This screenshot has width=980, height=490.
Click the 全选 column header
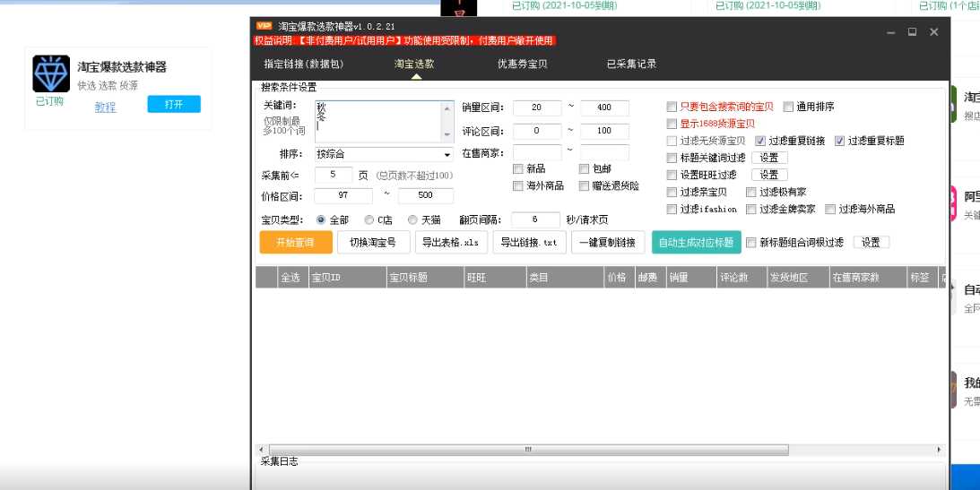click(x=293, y=277)
